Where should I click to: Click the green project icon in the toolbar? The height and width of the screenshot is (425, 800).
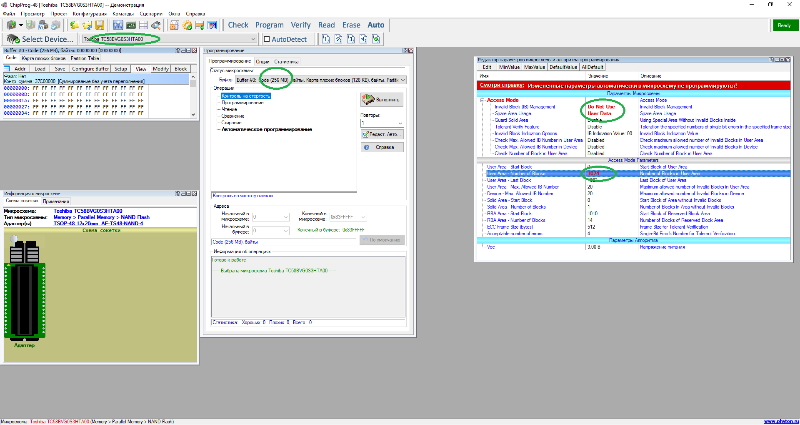pyautogui.click(x=11, y=25)
